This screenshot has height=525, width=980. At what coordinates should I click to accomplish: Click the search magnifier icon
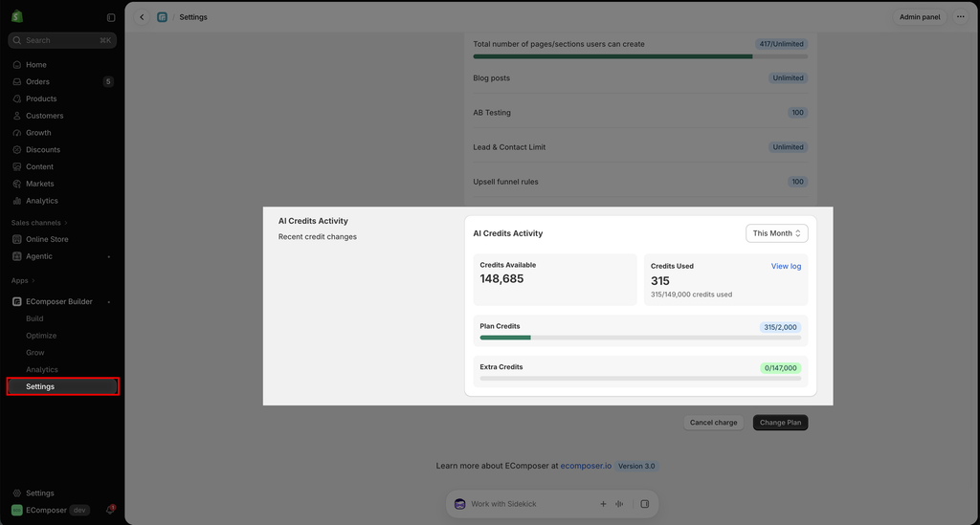[17, 40]
